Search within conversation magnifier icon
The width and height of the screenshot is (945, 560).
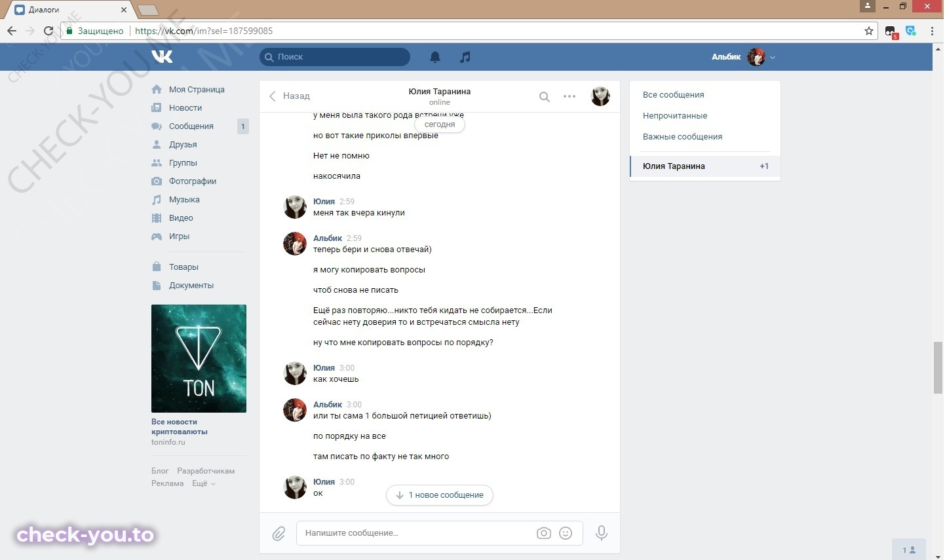coord(545,96)
